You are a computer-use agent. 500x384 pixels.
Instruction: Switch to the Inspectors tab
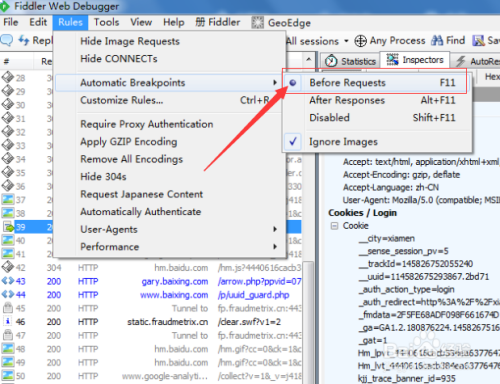coord(415,60)
